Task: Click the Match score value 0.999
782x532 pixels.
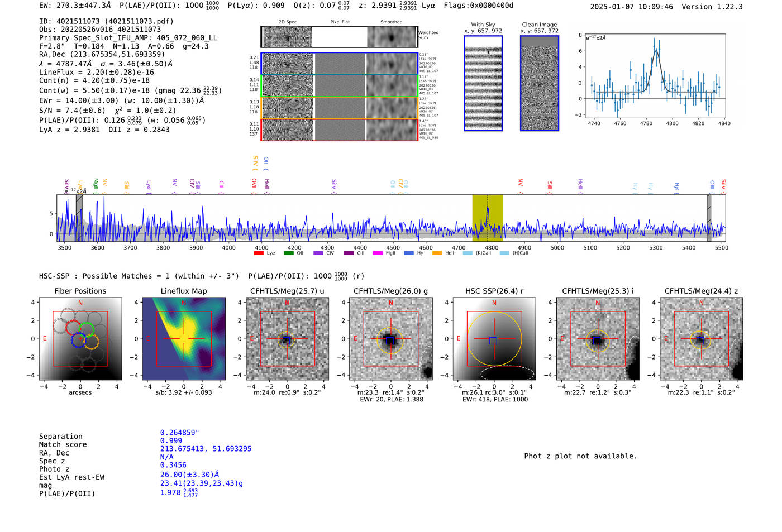Action: [x=171, y=441]
